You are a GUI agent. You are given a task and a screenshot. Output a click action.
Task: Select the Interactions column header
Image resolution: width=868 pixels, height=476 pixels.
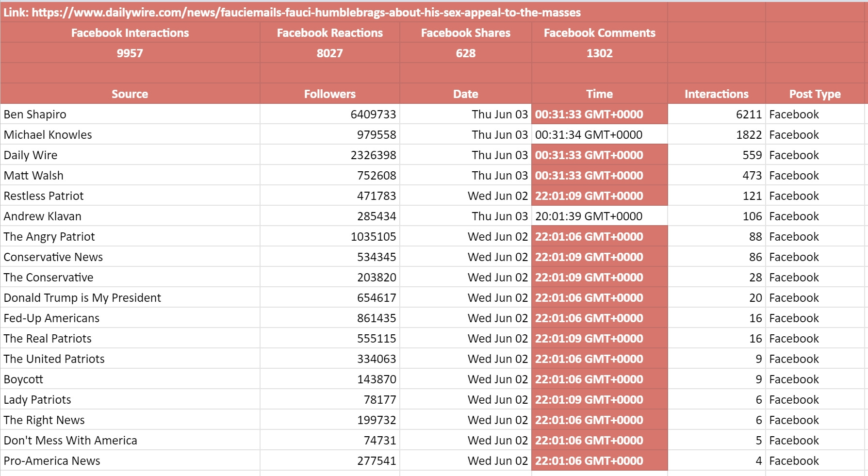click(717, 94)
